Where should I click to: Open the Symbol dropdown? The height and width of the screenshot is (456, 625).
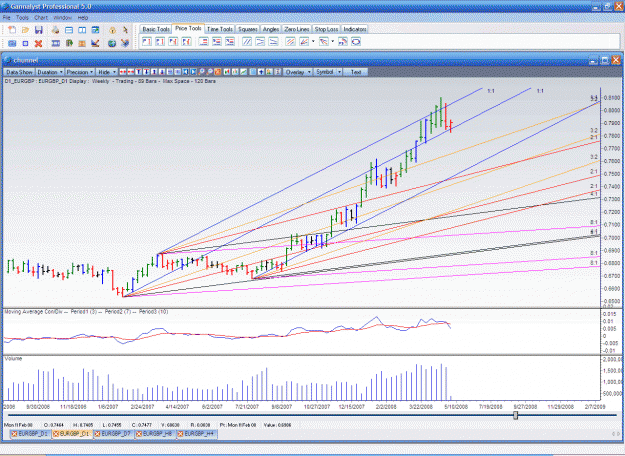(x=328, y=72)
